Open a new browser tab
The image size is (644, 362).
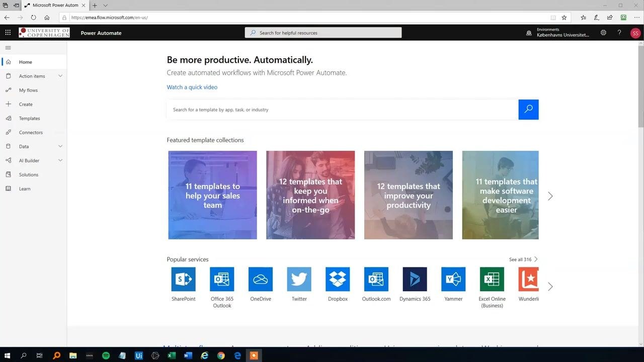tap(95, 6)
